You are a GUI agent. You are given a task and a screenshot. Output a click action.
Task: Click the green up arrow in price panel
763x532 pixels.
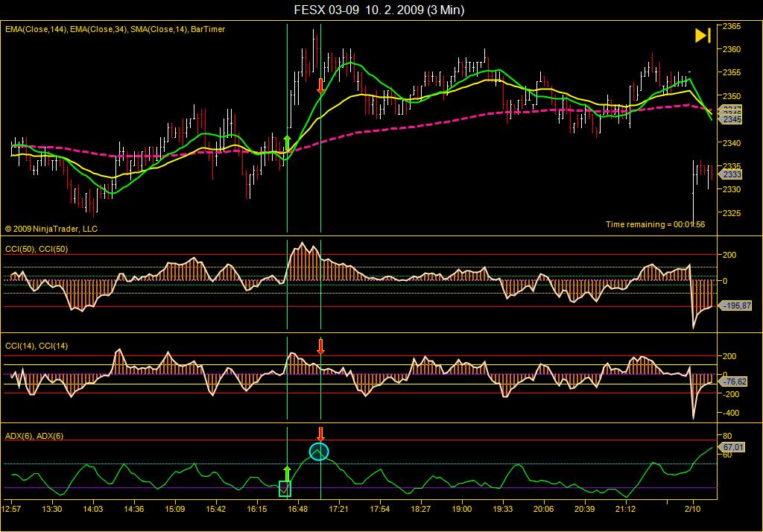tap(287, 142)
